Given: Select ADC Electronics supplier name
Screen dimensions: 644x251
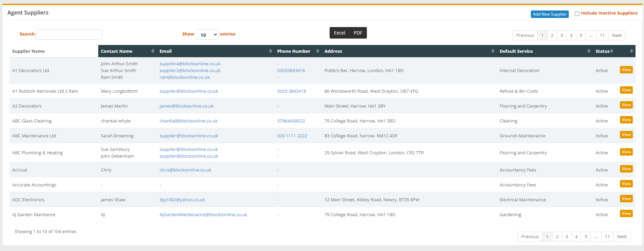Looking at the screenshot, I should click(28, 200).
